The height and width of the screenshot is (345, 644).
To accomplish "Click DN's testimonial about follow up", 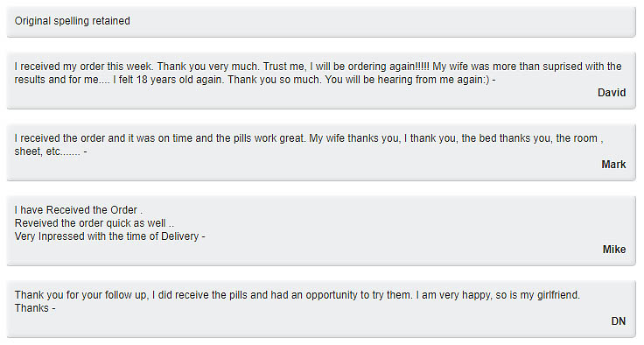I will (x=297, y=301).
